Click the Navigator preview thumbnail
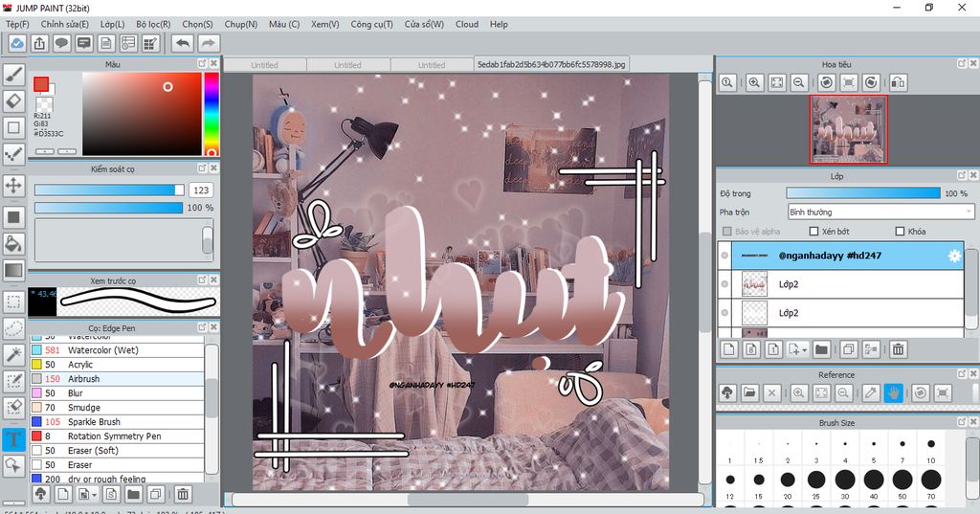This screenshot has width=980, height=514. coord(848,129)
